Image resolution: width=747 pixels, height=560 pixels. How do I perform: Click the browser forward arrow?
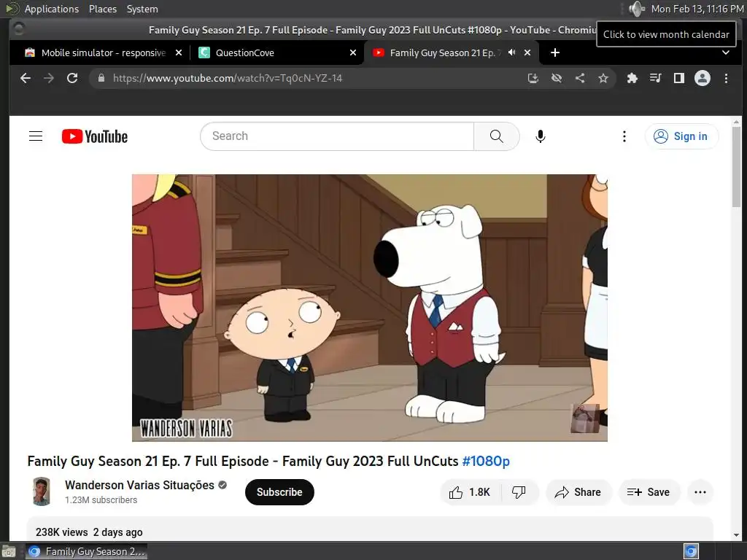[49, 78]
